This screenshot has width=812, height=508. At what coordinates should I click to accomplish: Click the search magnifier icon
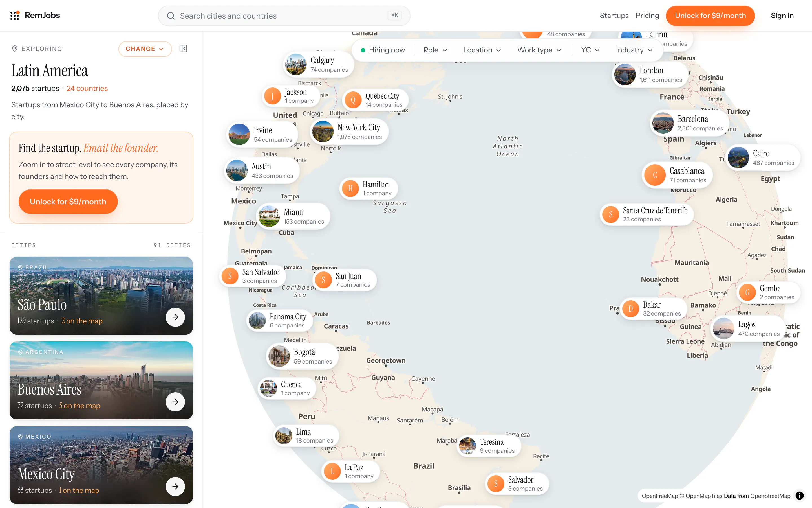pyautogui.click(x=171, y=16)
